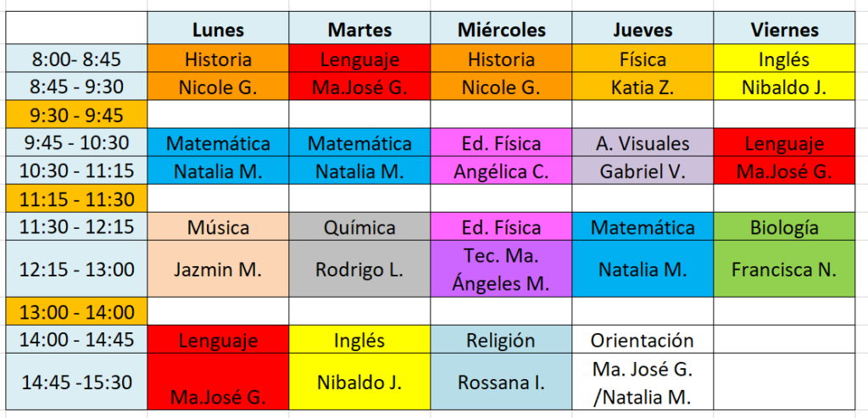This screenshot has height=418, width=868.
Task: Select the Rodrigo L. cell
Action: point(359,270)
